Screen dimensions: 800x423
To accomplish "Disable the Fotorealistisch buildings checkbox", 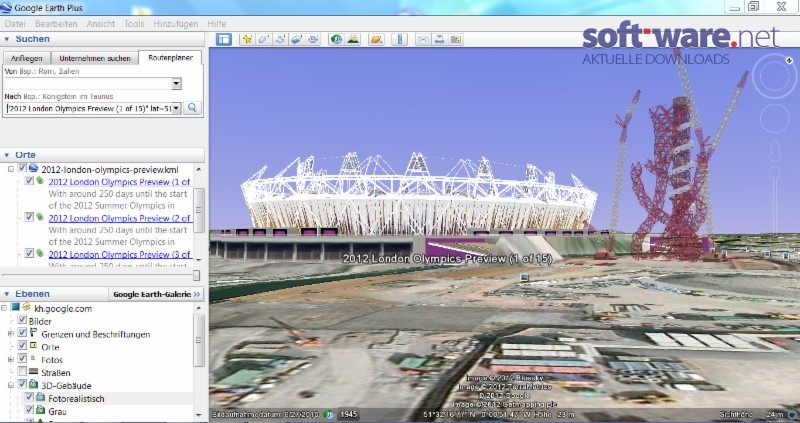I will click(x=29, y=396).
